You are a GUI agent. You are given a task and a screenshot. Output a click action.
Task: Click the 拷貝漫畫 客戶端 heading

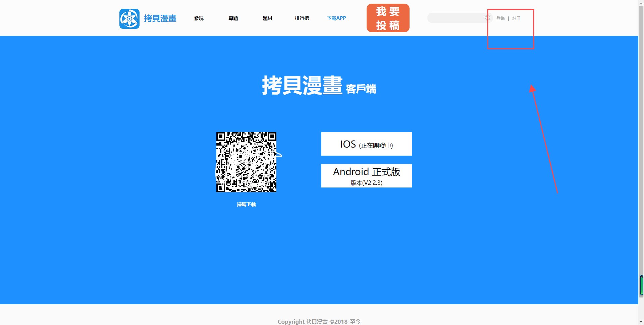click(x=319, y=85)
